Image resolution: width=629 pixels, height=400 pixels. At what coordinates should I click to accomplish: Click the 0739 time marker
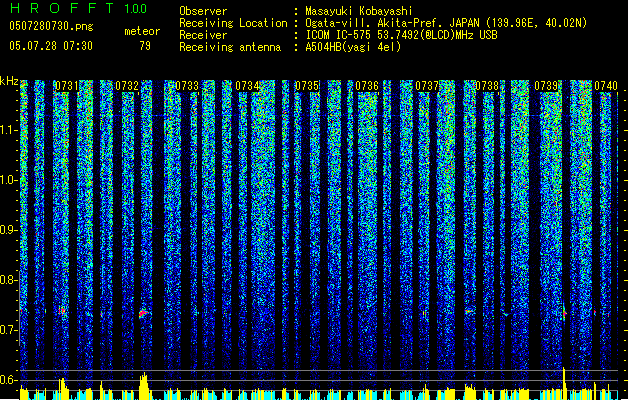tap(546, 86)
